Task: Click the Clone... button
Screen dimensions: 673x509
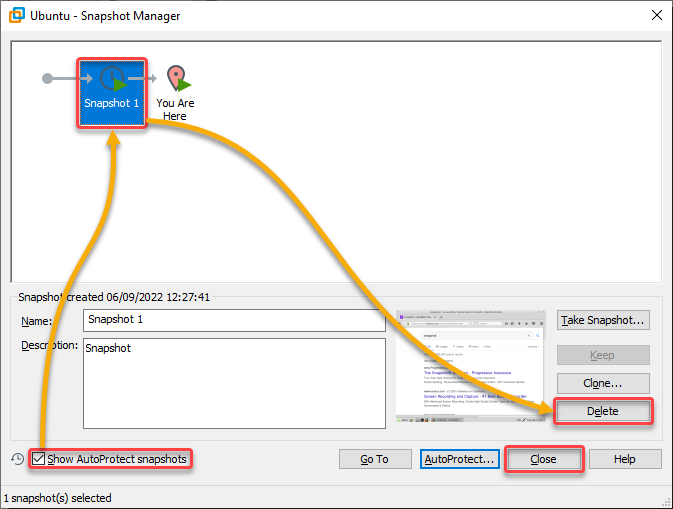Action: [x=603, y=383]
